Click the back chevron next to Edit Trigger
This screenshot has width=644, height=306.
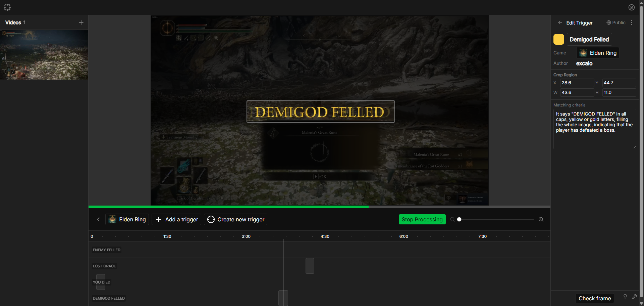[560, 23]
